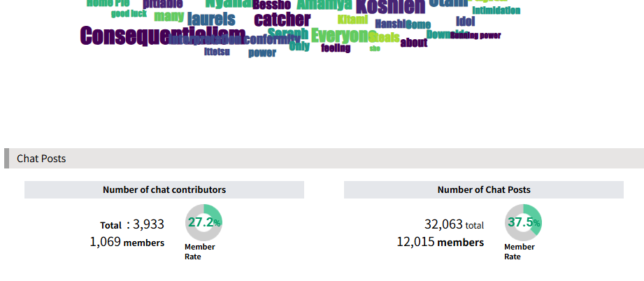Click the 'Chat Posts' section header
Image resolution: width=644 pixels, height=281 pixels.
point(324,158)
